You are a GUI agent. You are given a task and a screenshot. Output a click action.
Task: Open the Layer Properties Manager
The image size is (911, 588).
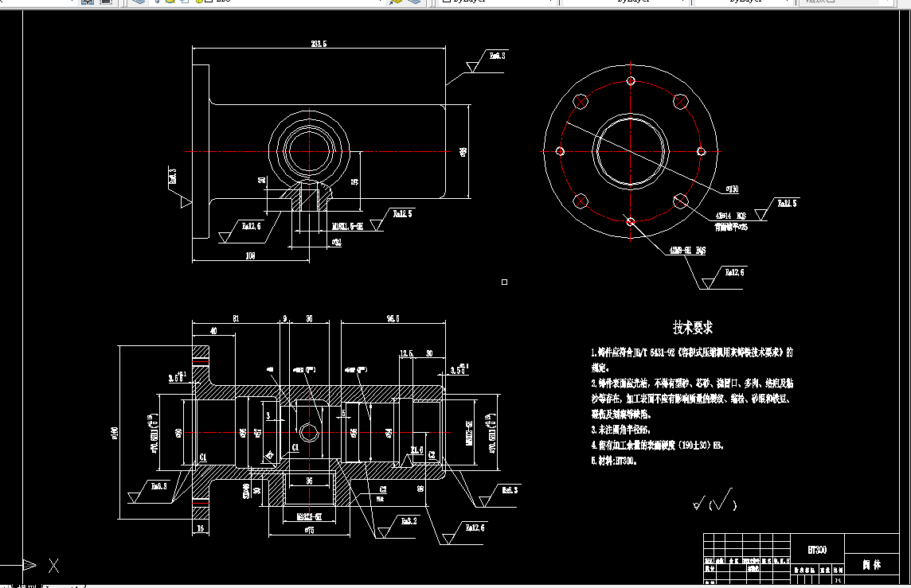pyautogui.click(x=139, y=2)
